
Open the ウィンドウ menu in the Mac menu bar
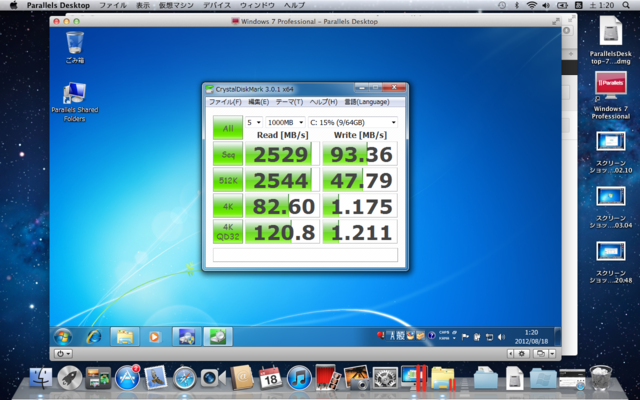coord(257,5)
